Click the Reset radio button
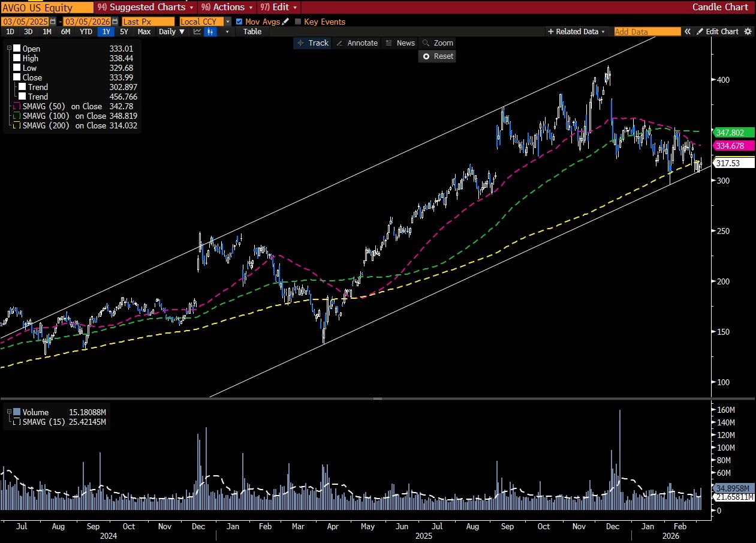 (437, 56)
